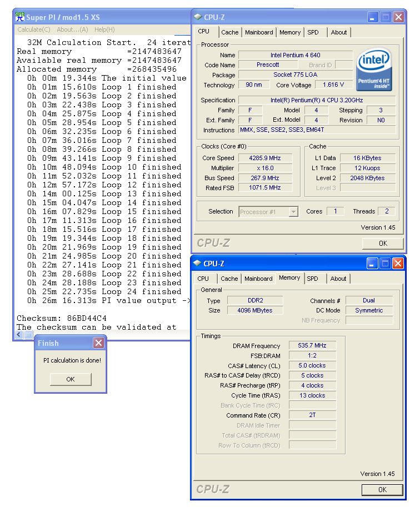Click the memory Type value DDR2

coord(255,300)
